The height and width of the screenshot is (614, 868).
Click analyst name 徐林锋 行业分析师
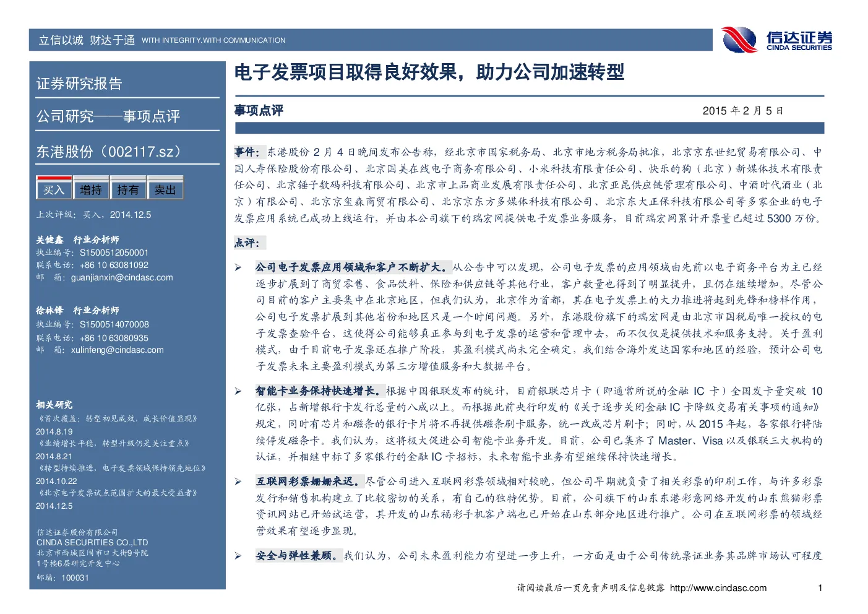[x=77, y=310]
